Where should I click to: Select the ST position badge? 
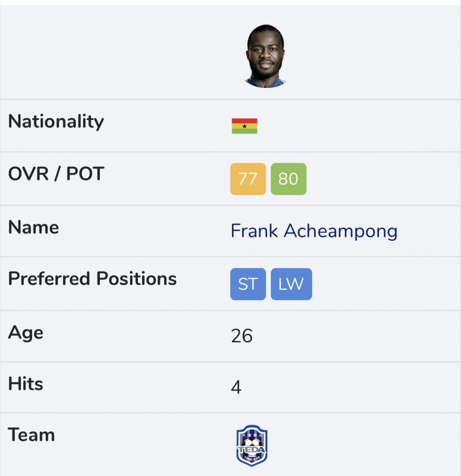click(x=248, y=284)
